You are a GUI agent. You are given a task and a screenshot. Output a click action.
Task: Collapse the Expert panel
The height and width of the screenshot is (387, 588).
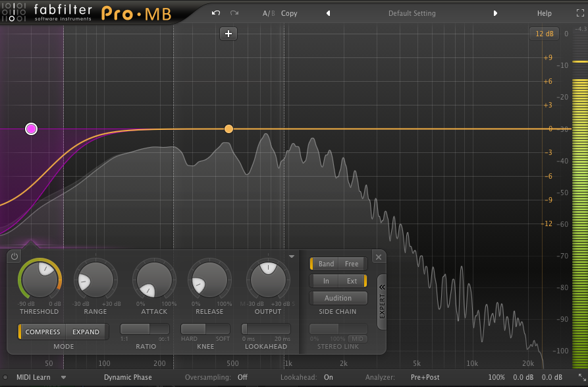coord(382,302)
